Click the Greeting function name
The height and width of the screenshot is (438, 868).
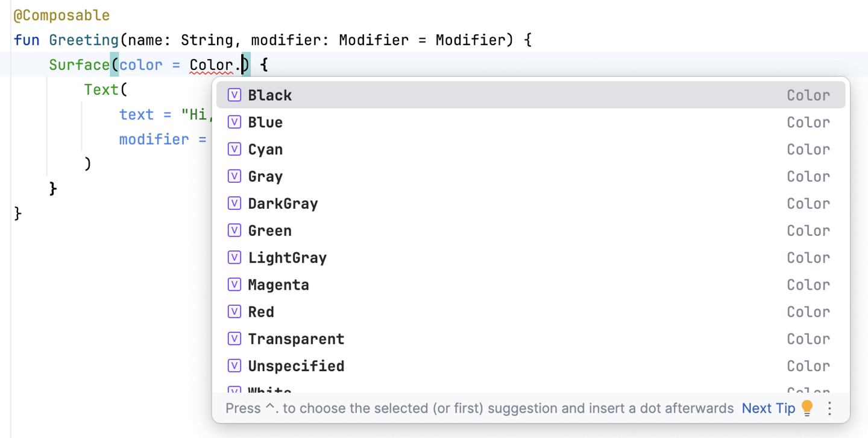(x=84, y=40)
